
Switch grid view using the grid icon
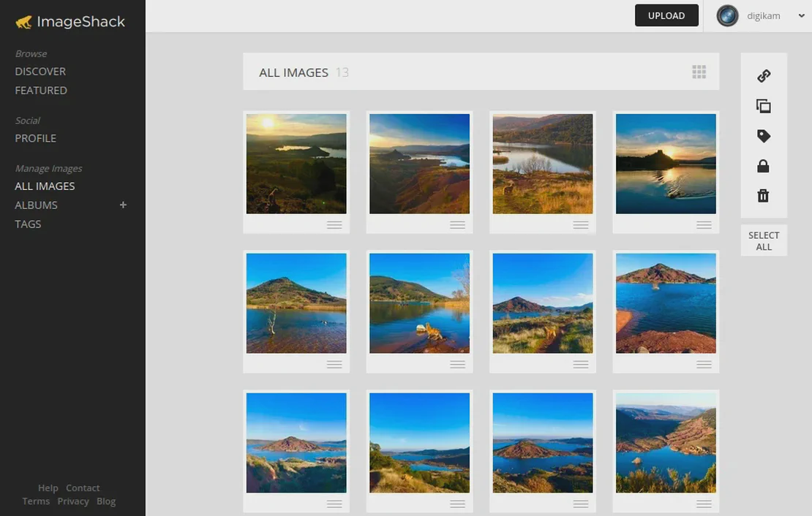point(699,71)
